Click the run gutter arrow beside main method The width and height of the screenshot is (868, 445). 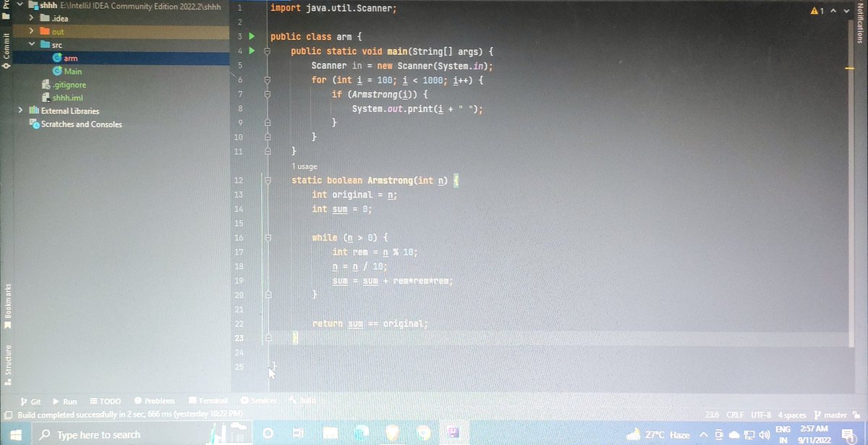click(252, 51)
